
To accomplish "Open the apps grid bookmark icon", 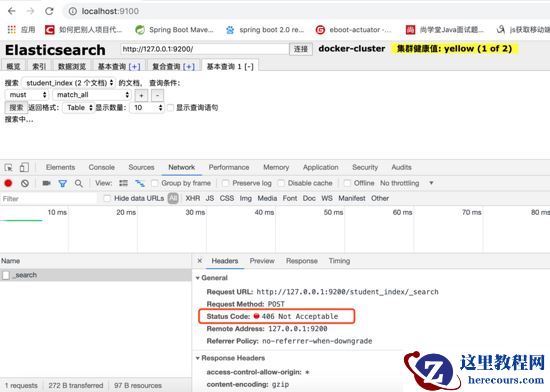I will (12, 30).
